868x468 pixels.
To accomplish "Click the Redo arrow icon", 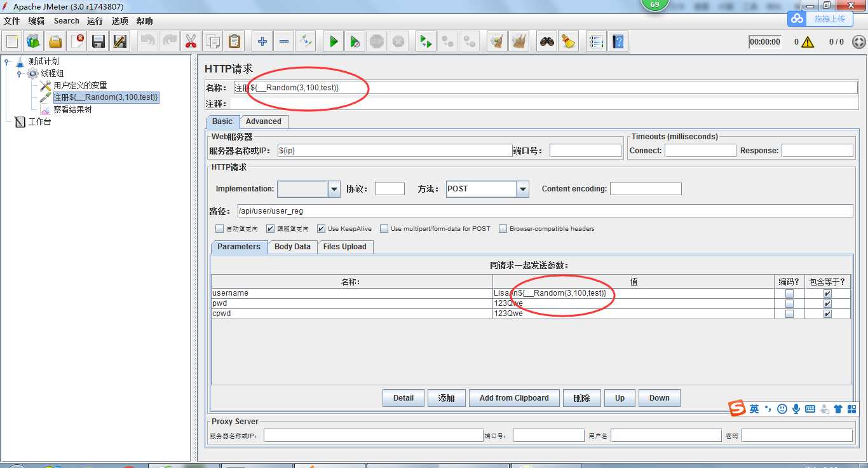I will coord(169,42).
